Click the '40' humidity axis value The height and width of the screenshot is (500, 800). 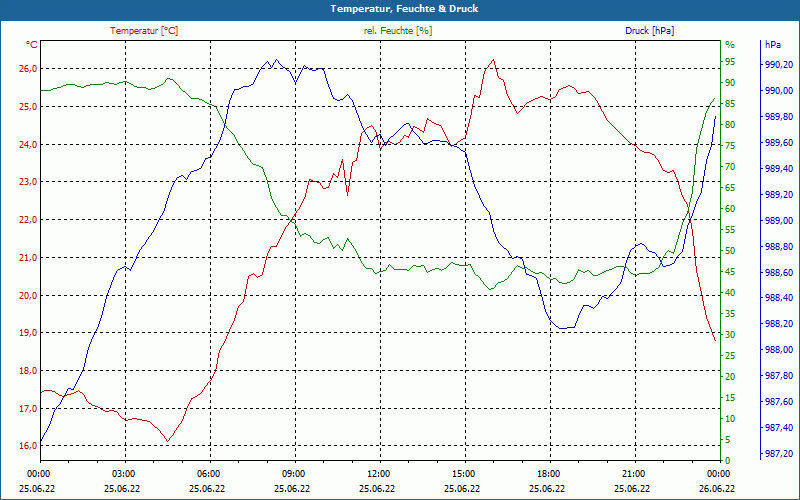[731, 293]
